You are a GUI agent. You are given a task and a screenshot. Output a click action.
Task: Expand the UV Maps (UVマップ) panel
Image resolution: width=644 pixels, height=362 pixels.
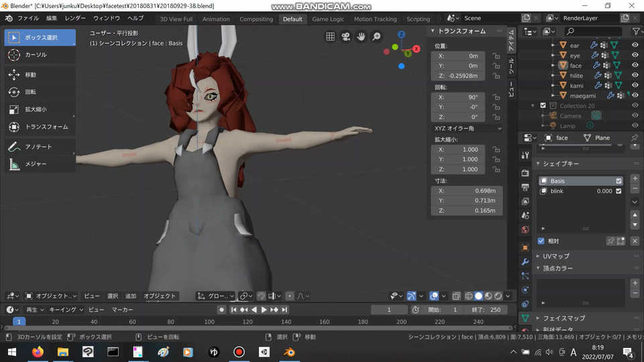point(555,256)
